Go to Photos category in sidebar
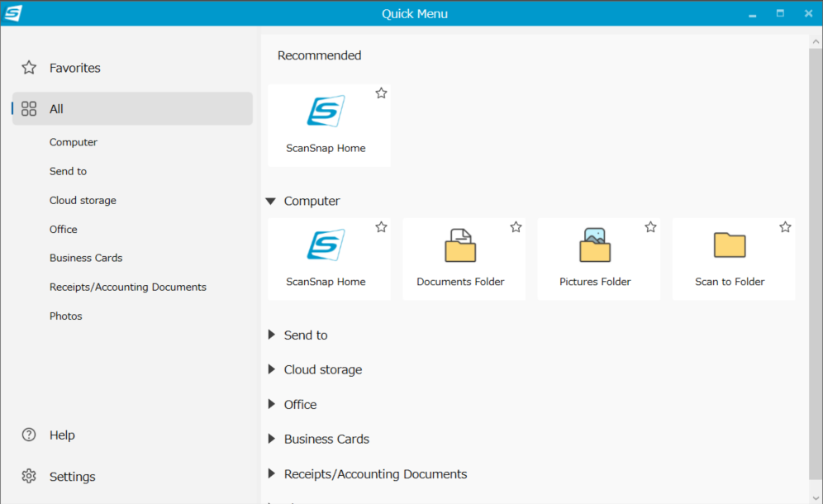 [x=65, y=316]
